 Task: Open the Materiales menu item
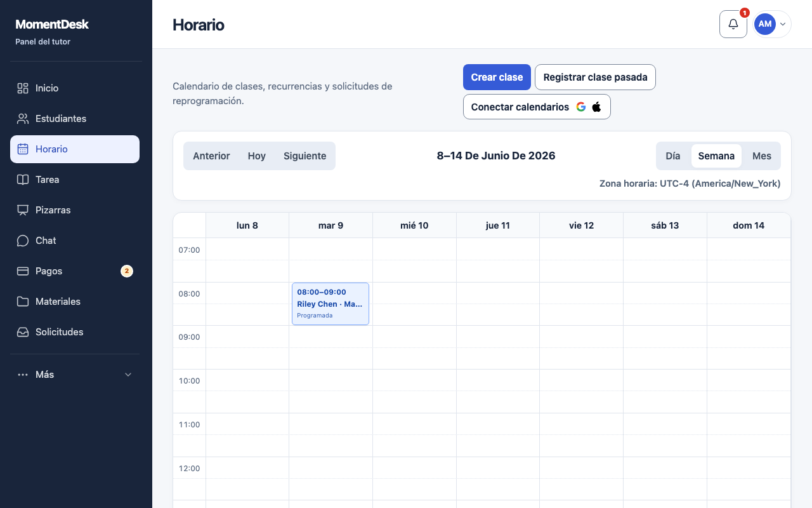[x=75, y=302]
